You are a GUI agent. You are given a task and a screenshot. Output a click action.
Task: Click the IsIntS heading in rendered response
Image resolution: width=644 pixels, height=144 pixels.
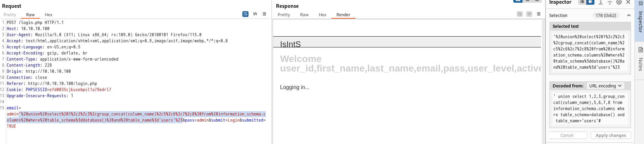coord(290,44)
